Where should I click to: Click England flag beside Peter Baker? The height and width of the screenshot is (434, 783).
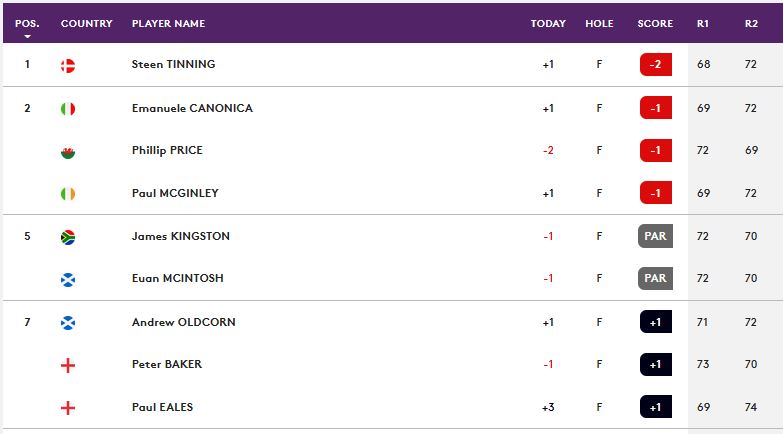tap(68, 366)
